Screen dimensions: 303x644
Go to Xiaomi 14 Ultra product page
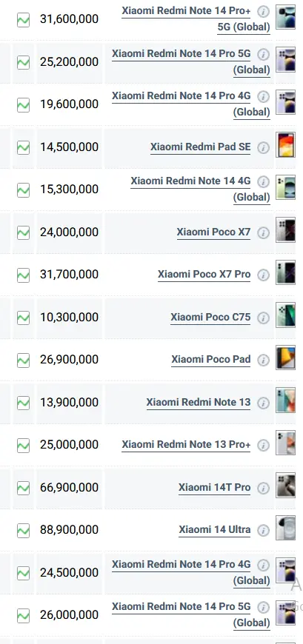coord(215,529)
